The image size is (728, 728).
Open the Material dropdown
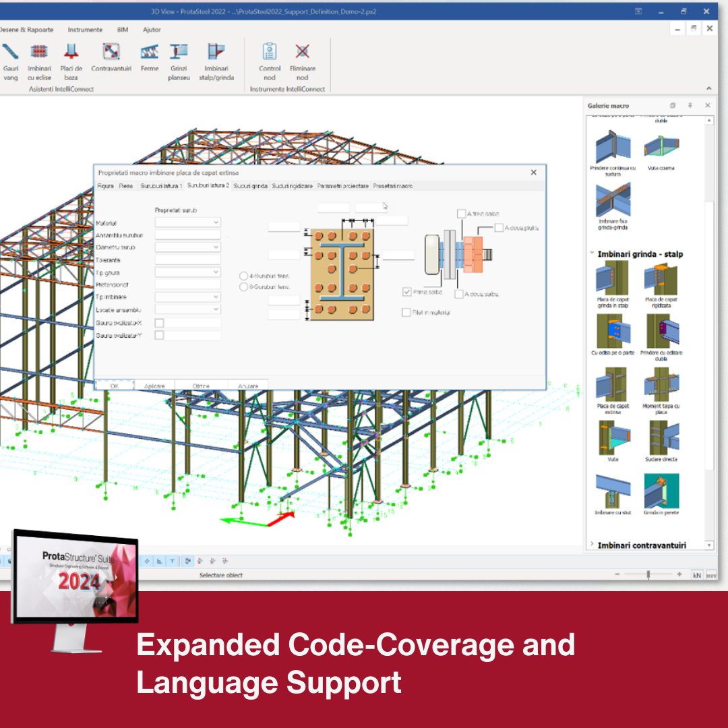coord(187,223)
